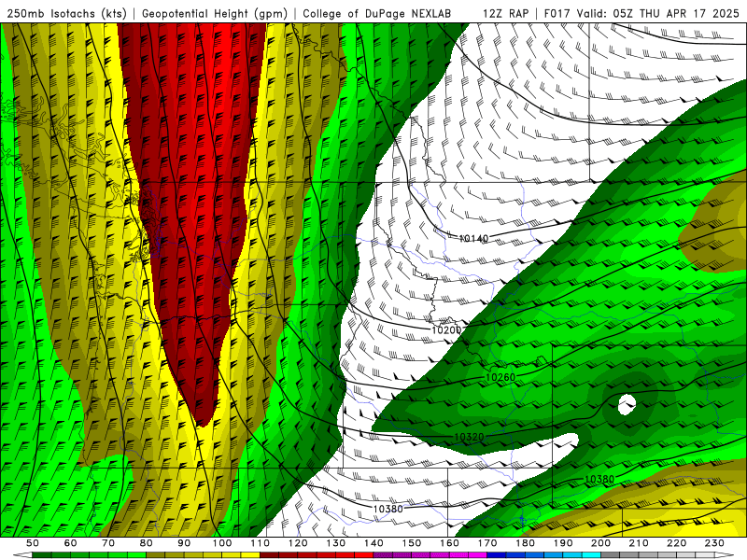Click the 'F017' forecast hour text
747x560 pixels.
[x=557, y=14]
